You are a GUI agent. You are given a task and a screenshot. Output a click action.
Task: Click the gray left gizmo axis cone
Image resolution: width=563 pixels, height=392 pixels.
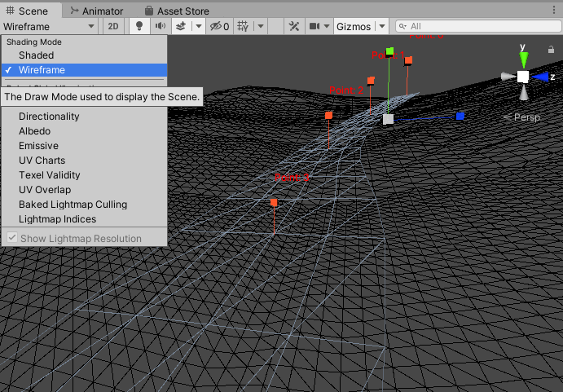(508, 77)
